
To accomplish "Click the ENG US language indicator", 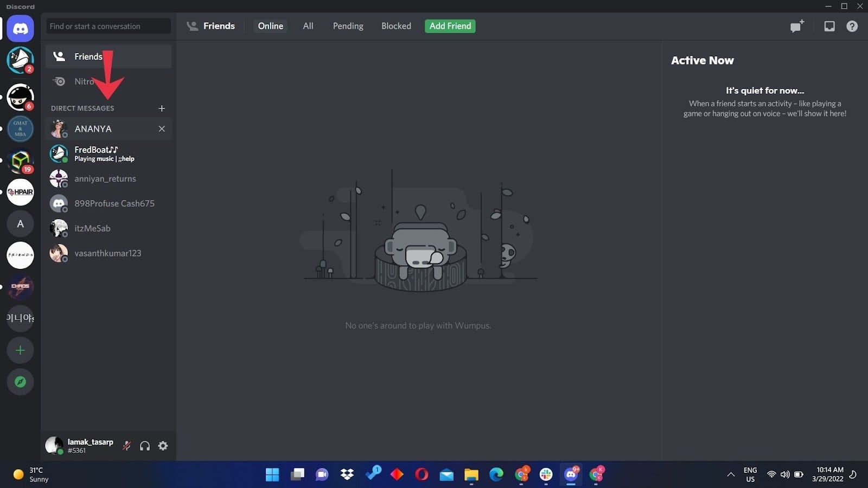I will (750, 474).
